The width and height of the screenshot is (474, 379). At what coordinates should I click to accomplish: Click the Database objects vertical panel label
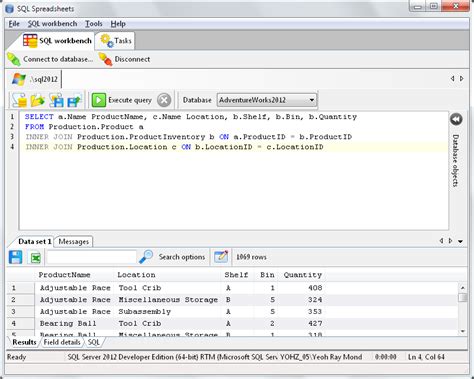[x=456, y=160]
